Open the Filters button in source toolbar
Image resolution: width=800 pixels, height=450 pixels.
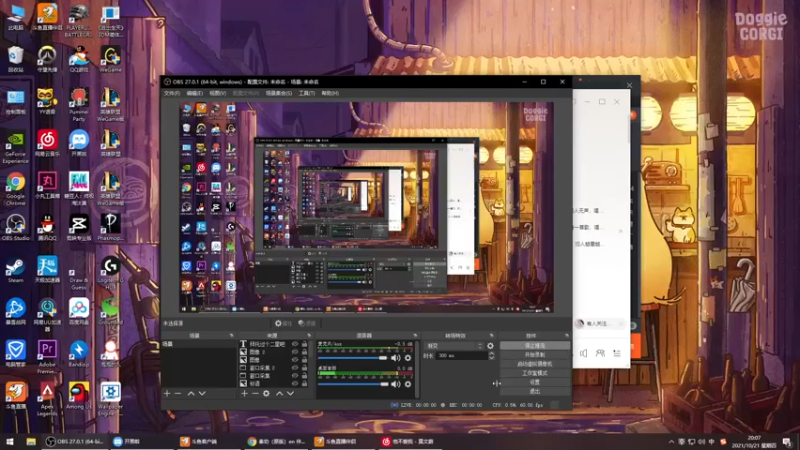(307, 323)
